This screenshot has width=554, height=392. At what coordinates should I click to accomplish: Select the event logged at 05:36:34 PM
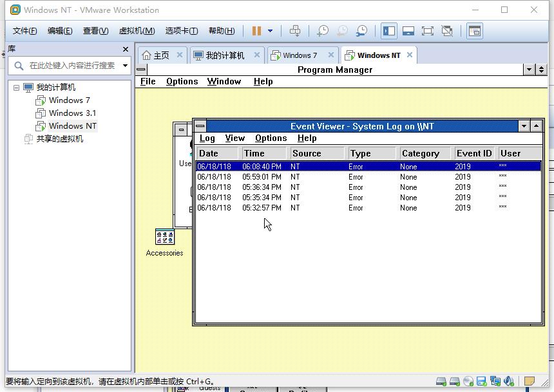pyautogui.click(x=368, y=187)
